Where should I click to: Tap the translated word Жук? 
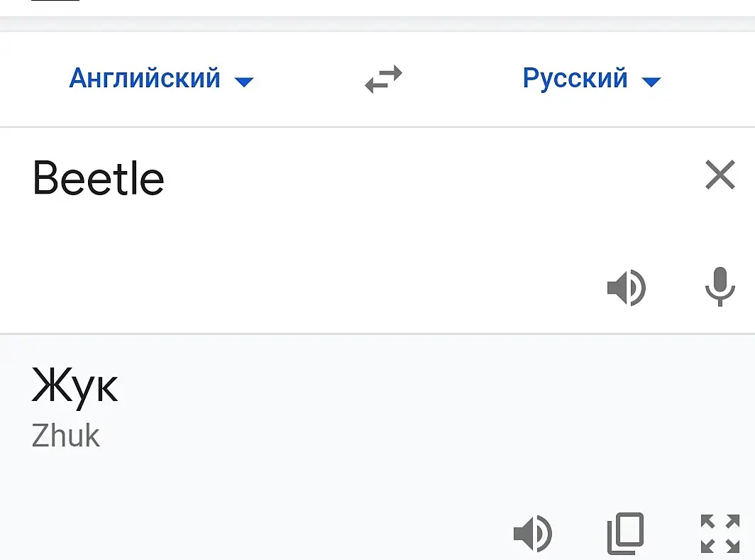(x=75, y=387)
